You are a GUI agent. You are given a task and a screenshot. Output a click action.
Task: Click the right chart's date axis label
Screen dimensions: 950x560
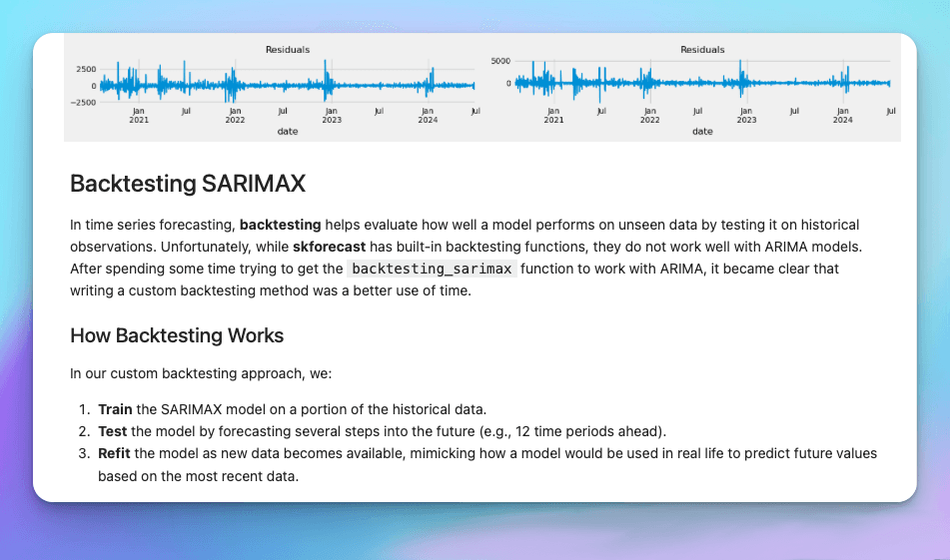tap(702, 131)
